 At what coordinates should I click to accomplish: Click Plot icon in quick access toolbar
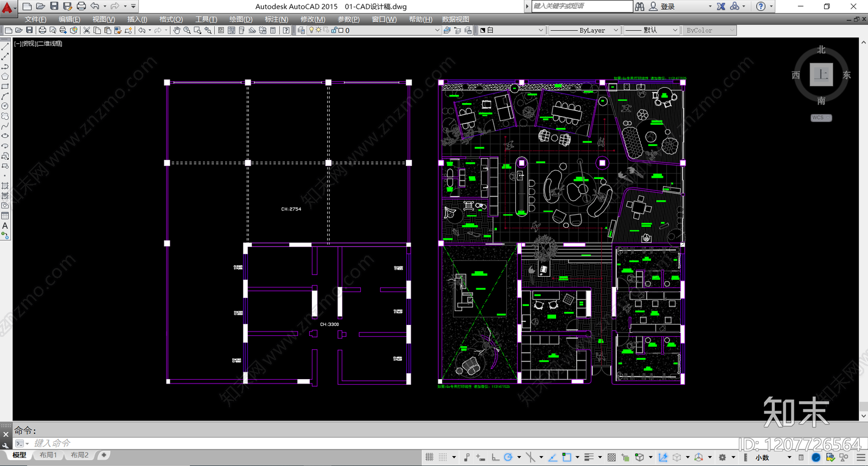81,6
